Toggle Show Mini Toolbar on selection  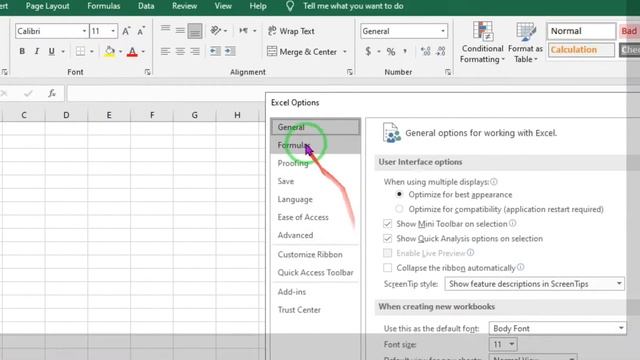[x=387, y=224]
